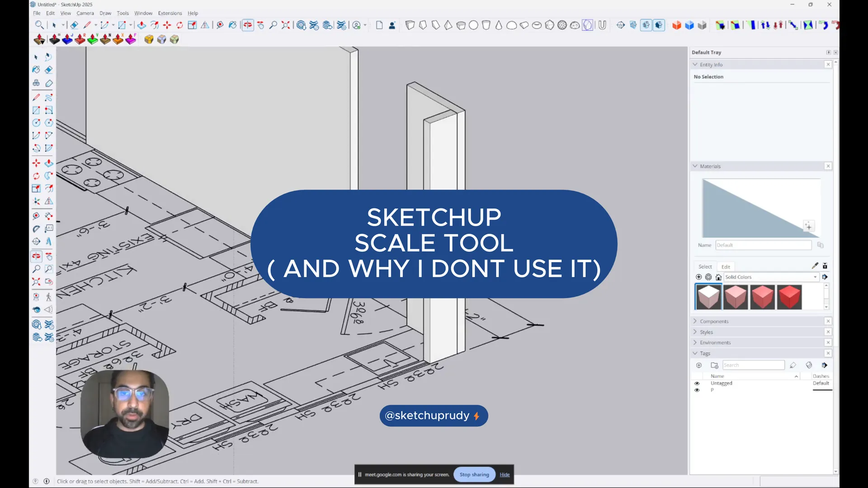Hide the Untagged tag visibility eye
The height and width of the screenshot is (488, 868).
tap(697, 383)
